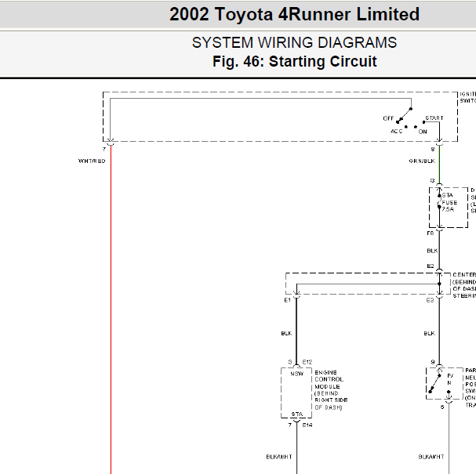Click the 'BLK' label below connector E3

430,333
